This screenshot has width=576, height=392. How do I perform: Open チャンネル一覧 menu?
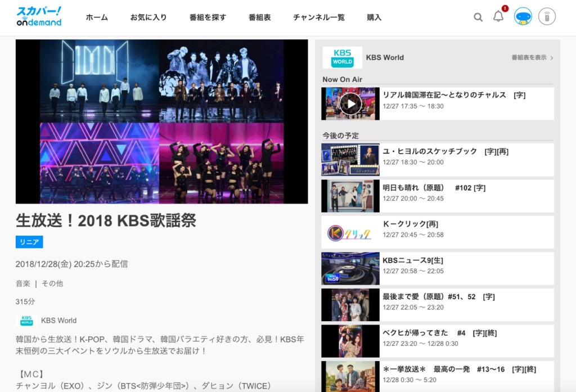318,17
